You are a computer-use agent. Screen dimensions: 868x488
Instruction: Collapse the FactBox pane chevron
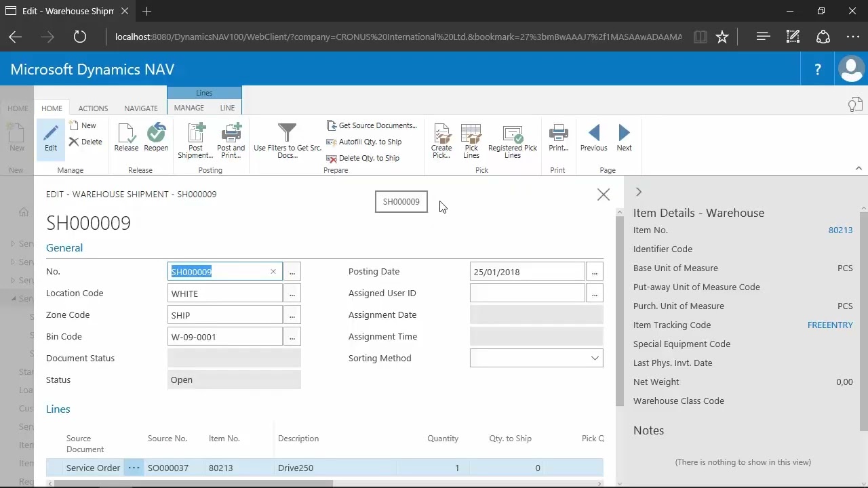(x=639, y=192)
